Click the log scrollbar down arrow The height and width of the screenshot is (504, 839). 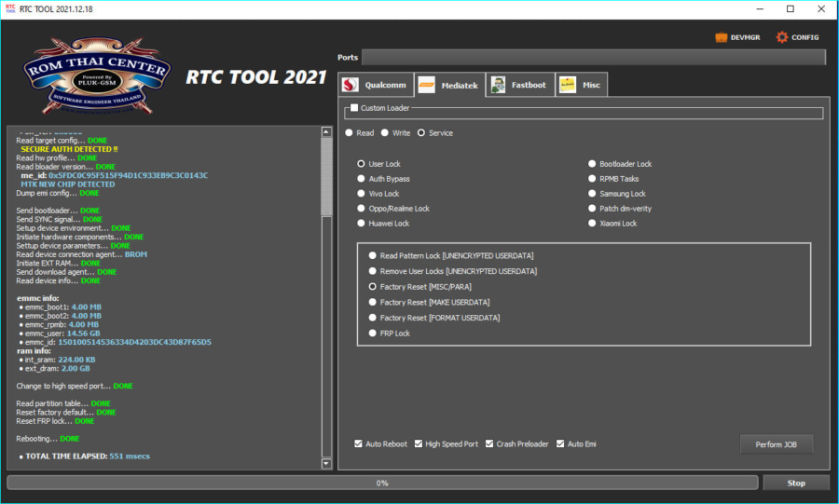pos(326,464)
